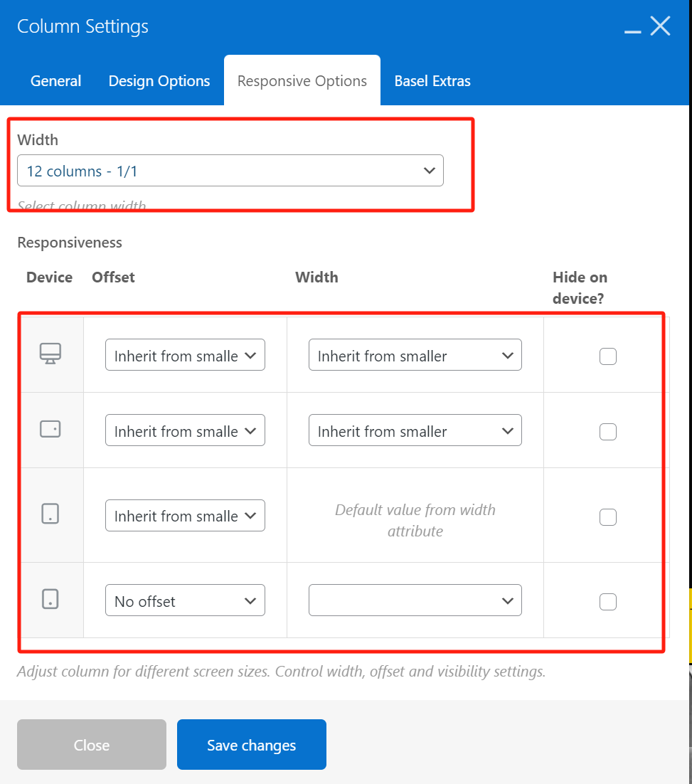Click the device icon in the "No offset" row
This screenshot has width=692, height=784.
50,599
